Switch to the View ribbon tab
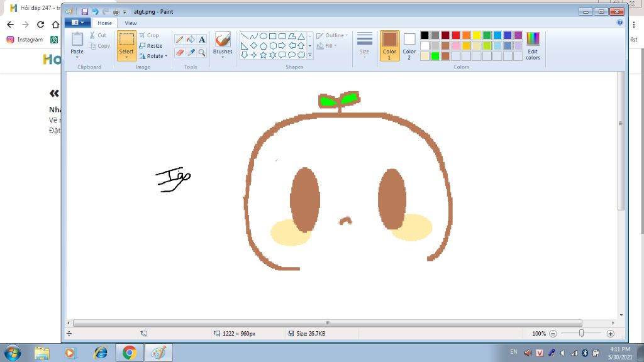Screen dimensions: 644x362 pos(131,23)
